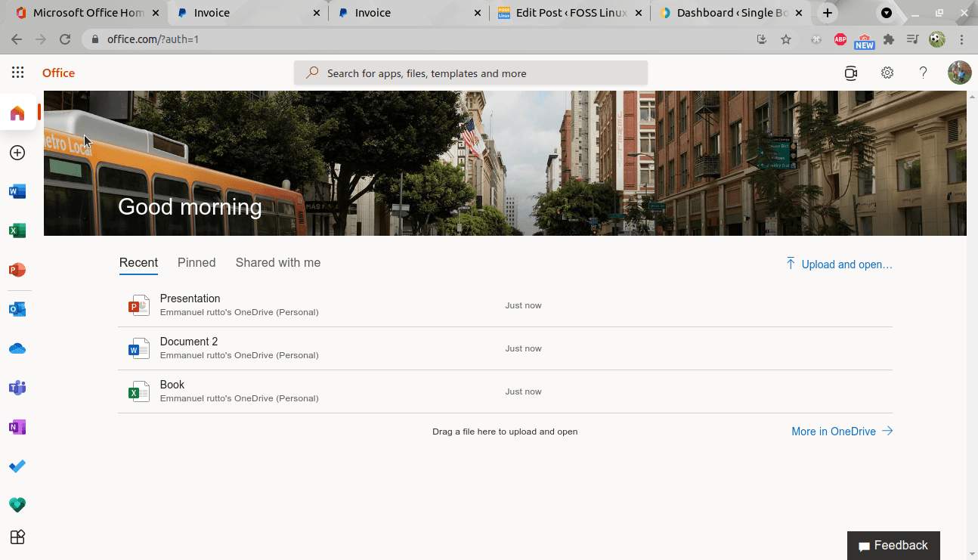The image size is (978, 560).
Task: Open Excel from the sidebar
Action: (17, 230)
